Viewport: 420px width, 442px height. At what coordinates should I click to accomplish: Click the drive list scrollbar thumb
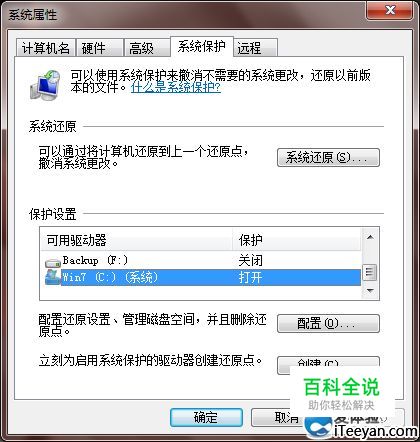370,272
